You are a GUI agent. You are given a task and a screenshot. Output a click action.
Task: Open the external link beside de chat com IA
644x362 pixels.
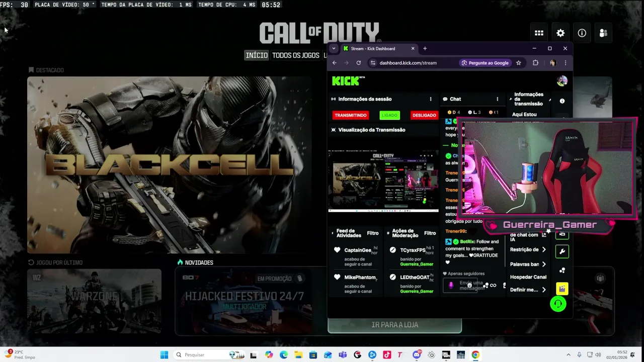click(x=544, y=235)
